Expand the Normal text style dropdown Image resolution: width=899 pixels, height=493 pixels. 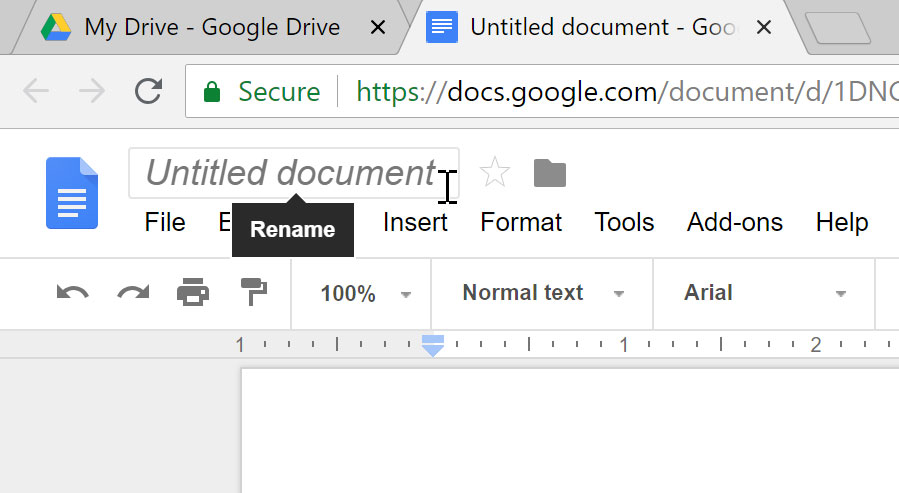pos(542,294)
